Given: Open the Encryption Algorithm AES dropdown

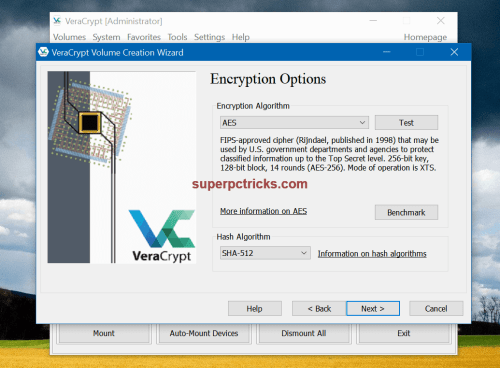Looking at the screenshot, I should coord(294,123).
